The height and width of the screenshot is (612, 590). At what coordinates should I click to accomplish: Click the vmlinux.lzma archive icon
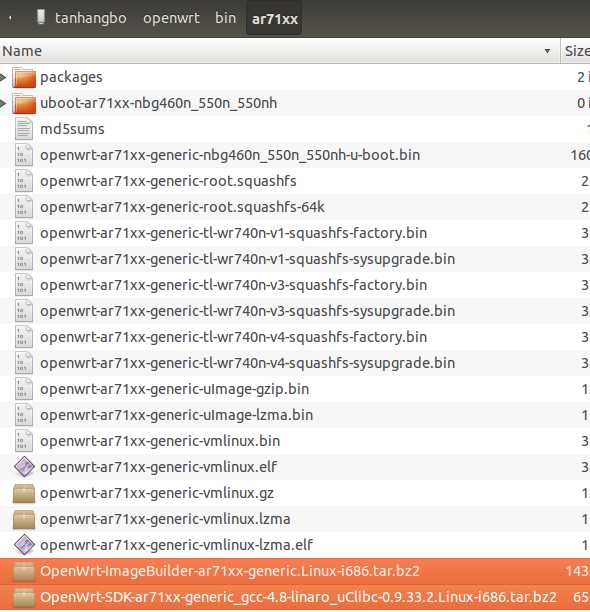click(24, 519)
